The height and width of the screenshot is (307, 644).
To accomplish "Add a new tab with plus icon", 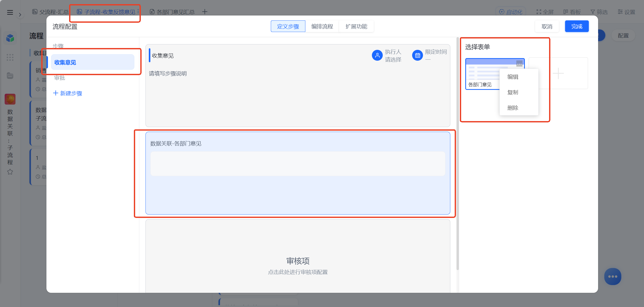I will click(205, 12).
